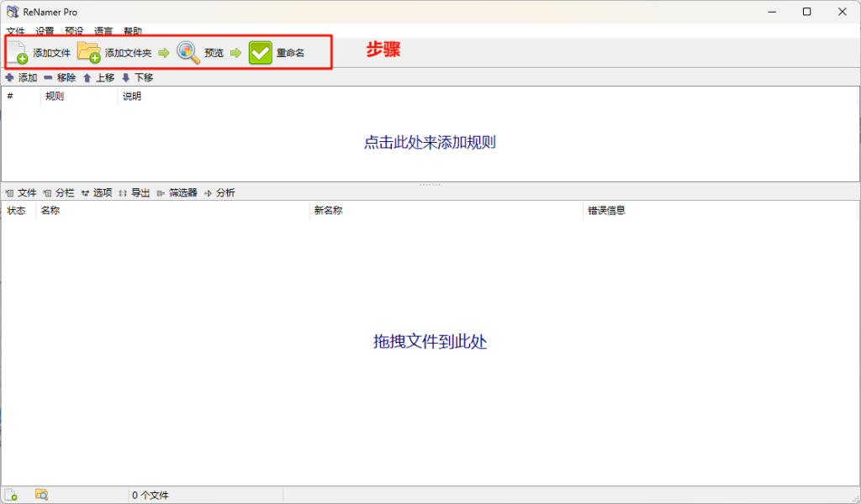Click the Add Files (添加文件) toolbar icon
Image resolution: width=861 pixels, height=504 pixels.
point(18,53)
